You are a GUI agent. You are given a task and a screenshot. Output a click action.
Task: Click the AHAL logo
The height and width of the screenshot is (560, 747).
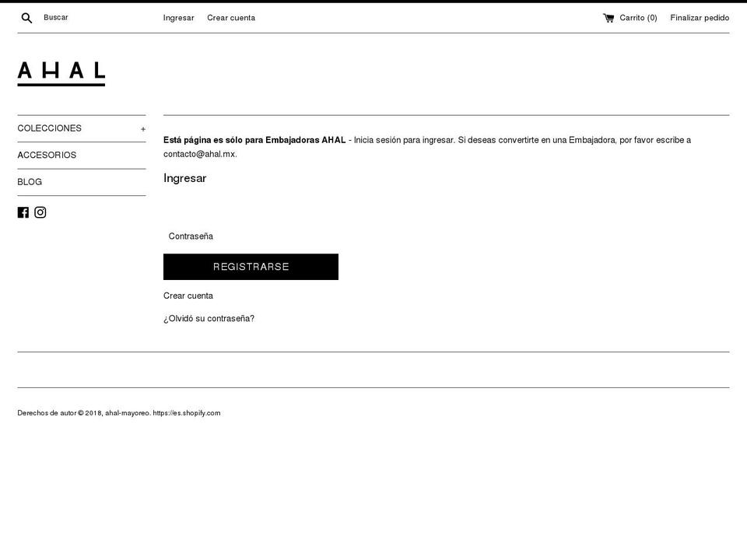pyautogui.click(x=61, y=74)
